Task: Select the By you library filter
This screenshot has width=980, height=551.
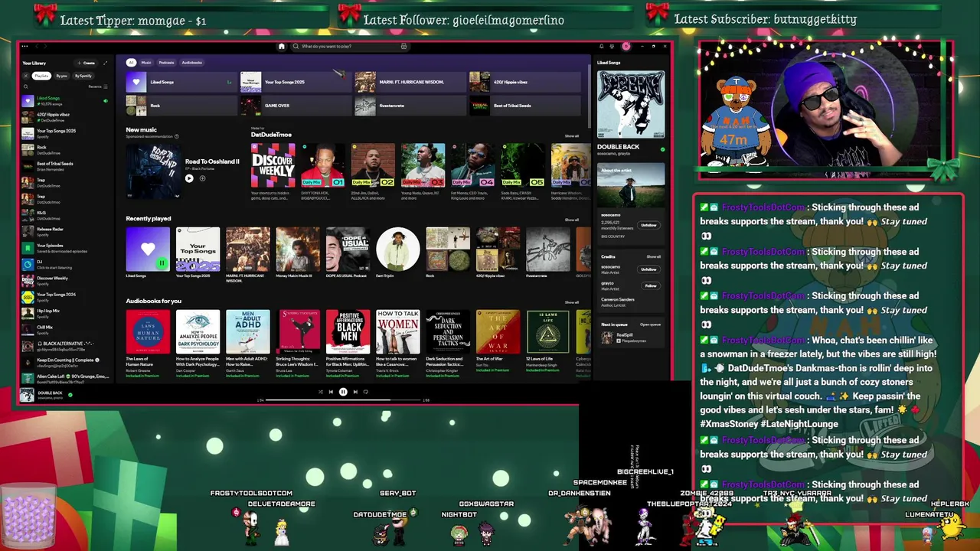Action: [x=61, y=76]
